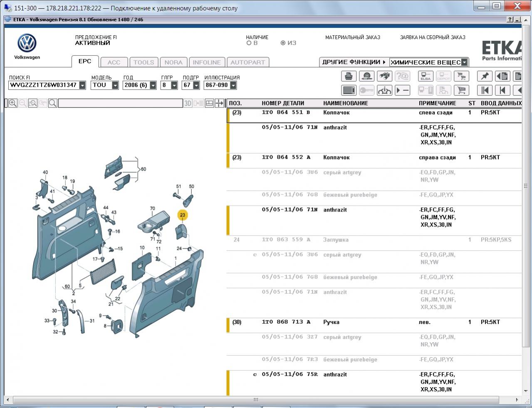The image size is (532, 408).
Task: Click the 'PR:5KP,5KS' data entry
Action: [496, 240]
